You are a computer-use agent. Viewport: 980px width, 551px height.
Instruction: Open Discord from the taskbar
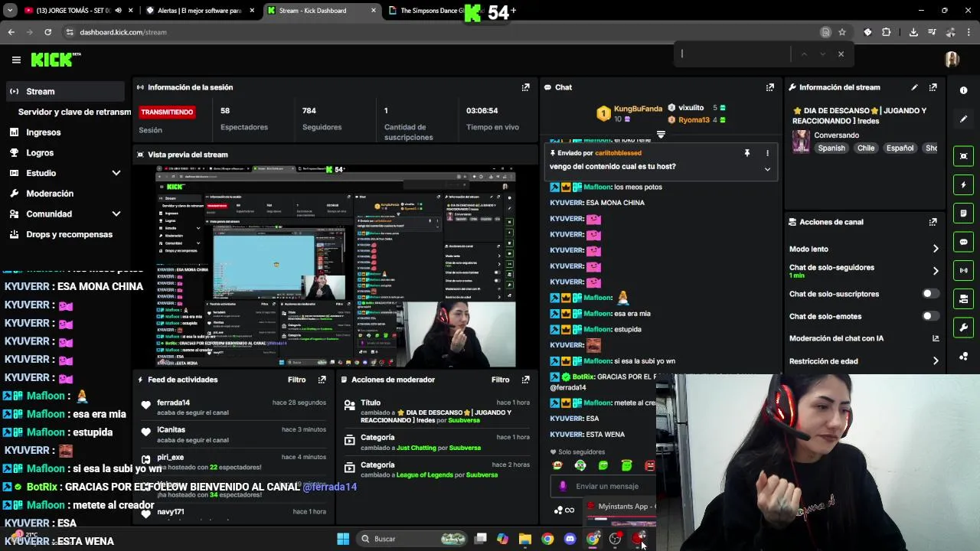point(570,539)
